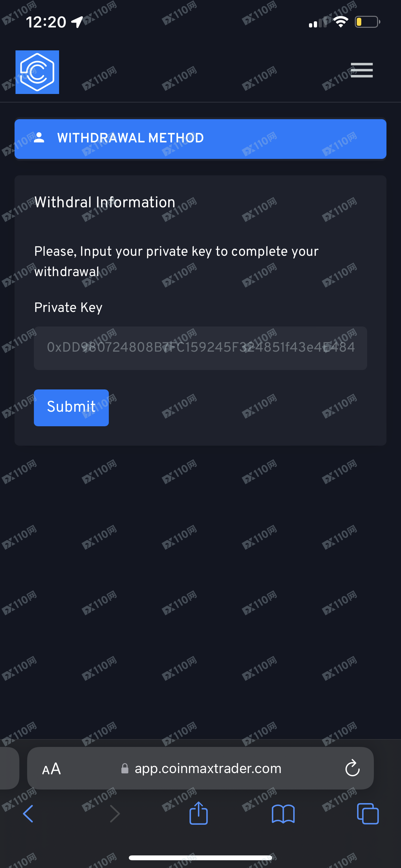Focus the Private Key input field
The width and height of the screenshot is (401, 868).
(x=200, y=348)
